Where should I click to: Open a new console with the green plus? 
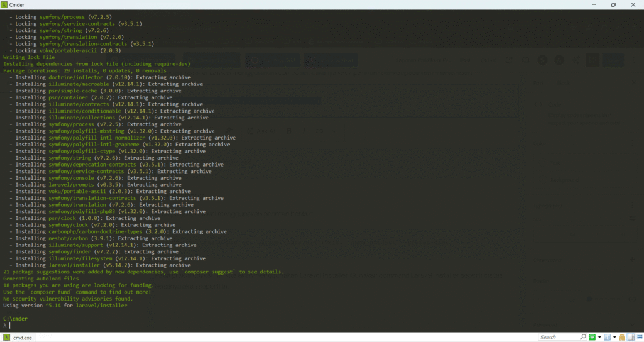coord(592,338)
